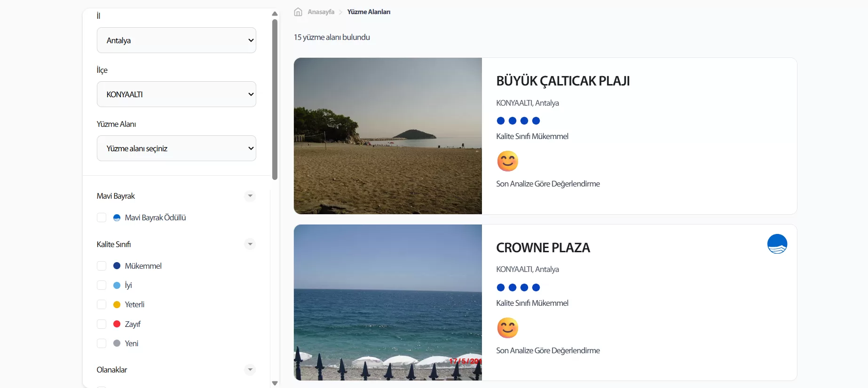This screenshot has height=388, width=868.
Task: Click the smiley face on Crowne Plaza card
Action: click(x=508, y=328)
